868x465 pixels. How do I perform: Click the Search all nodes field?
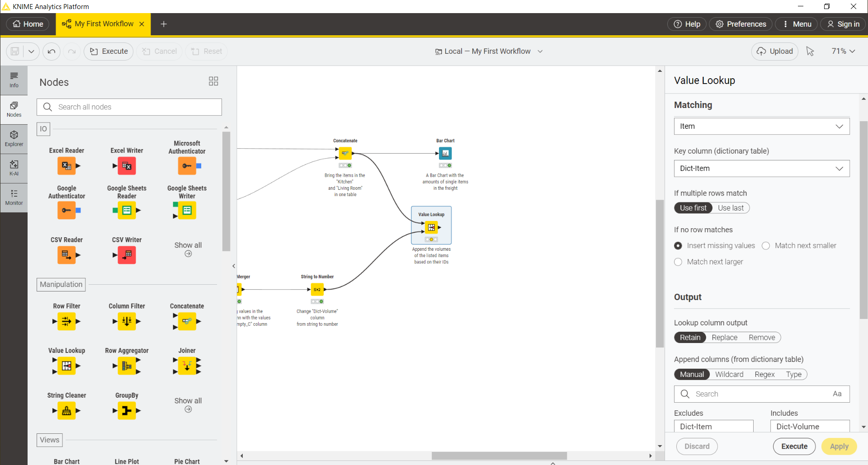click(129, 107)
